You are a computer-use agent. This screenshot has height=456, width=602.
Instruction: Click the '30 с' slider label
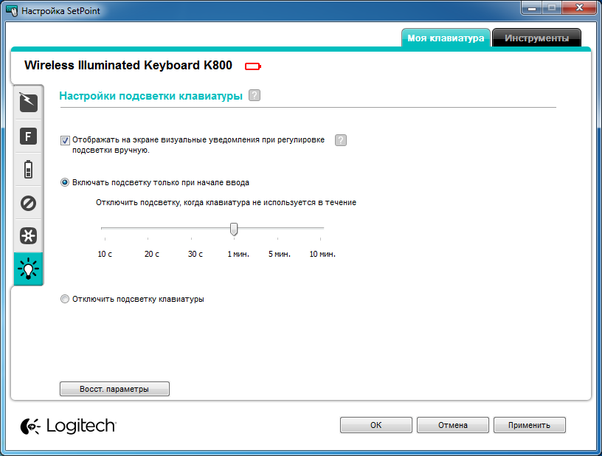(195, 254)
